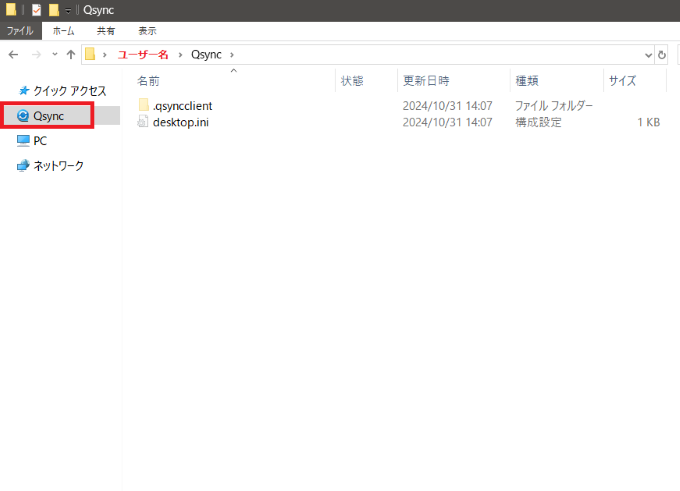Go forward with the right arrow button

click(x=36, y=55)
